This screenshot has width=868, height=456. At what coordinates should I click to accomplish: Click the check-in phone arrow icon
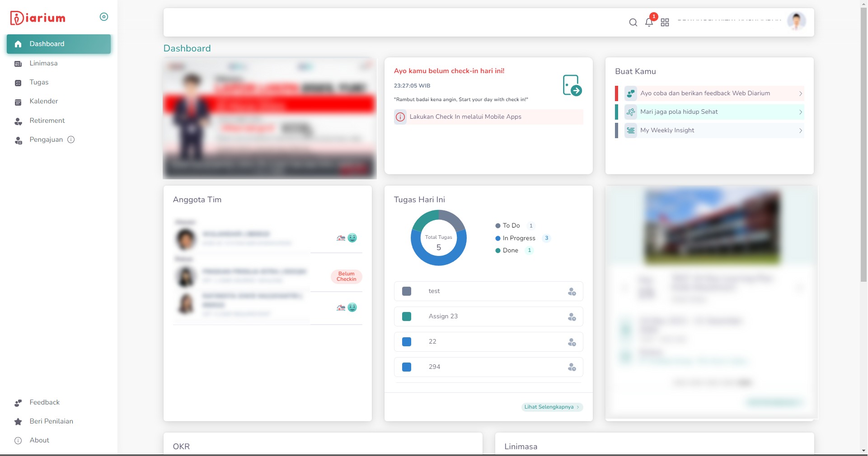click(x=572, y=85)
